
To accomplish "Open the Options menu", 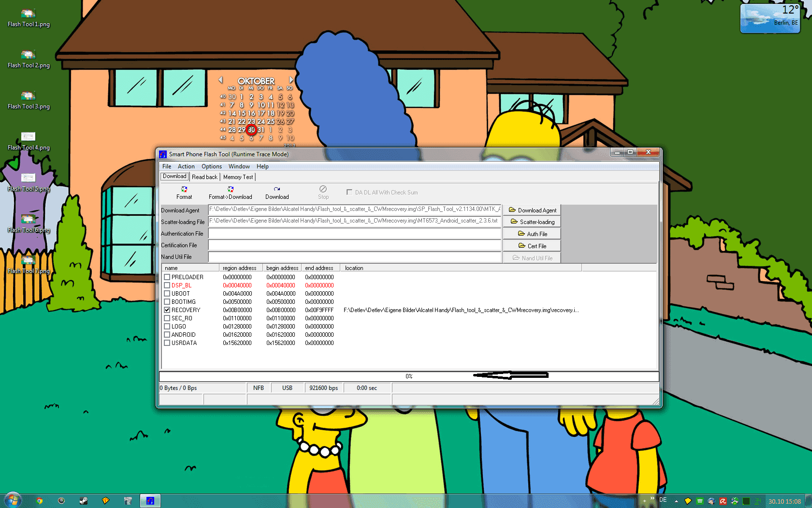I will 212,166.
